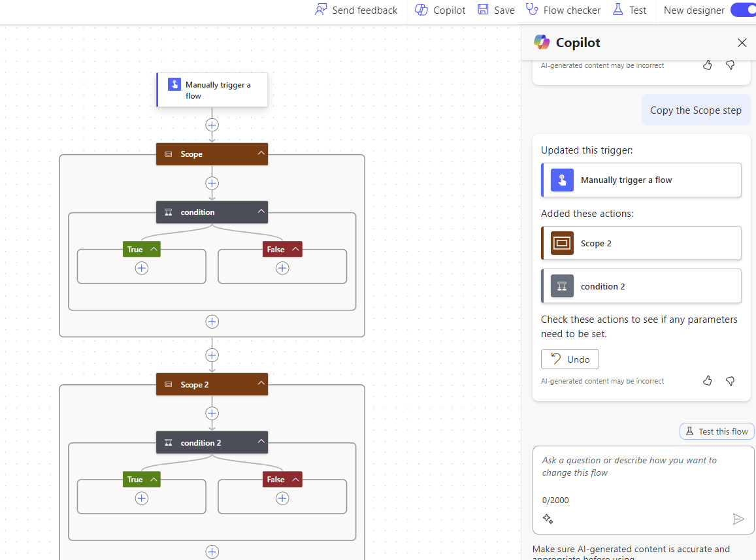This screenshot has width=756, height=560.
Task: Give thumbs up to the latest Copilot reply
Action: (x=707, y=381)
